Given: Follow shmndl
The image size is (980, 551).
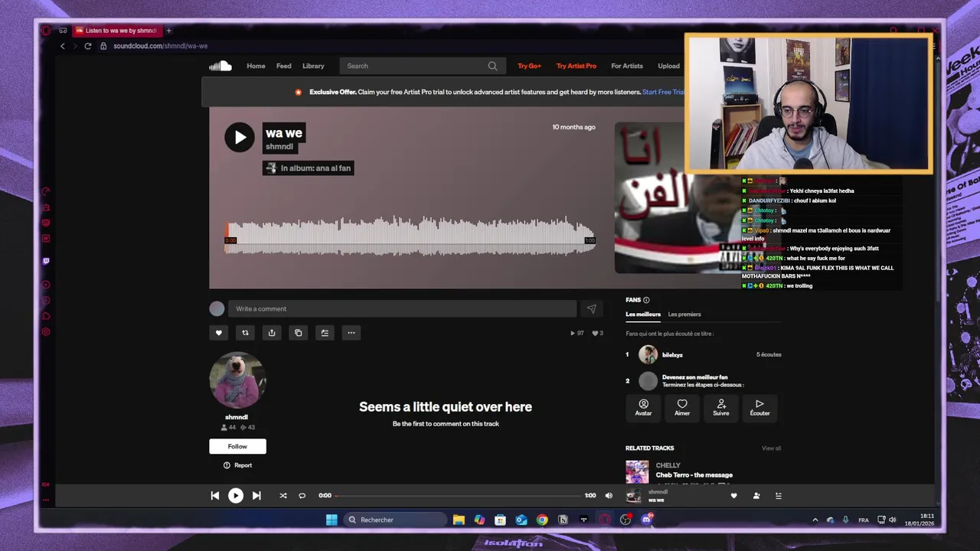Looking at the screenshot, I should (x=237, y=446).
